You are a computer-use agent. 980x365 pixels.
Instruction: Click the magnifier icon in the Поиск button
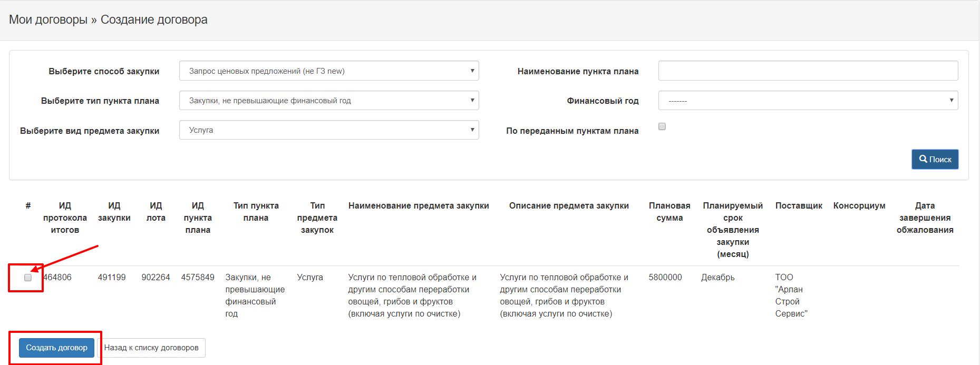923,159
